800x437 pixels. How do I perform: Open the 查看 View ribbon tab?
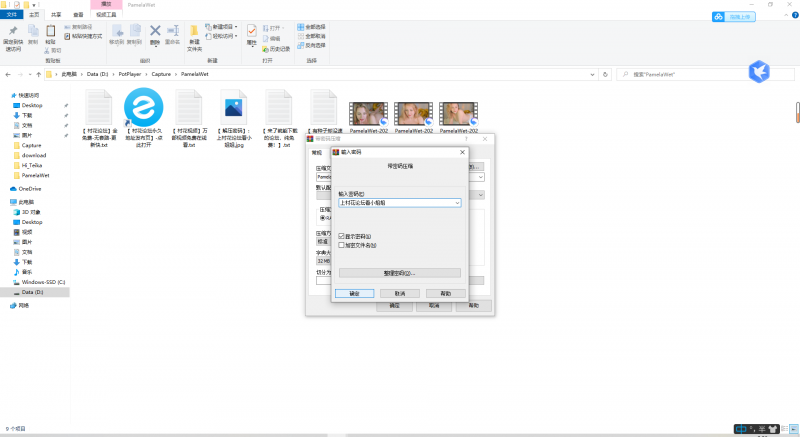(77, 15)
